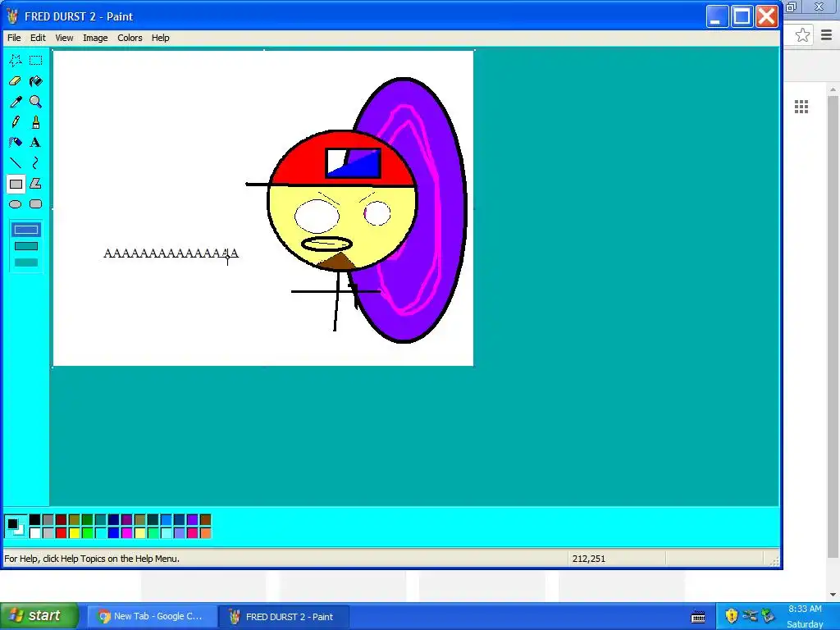This screenshot has width=840, height=630.
Task: Select outline-only shape fill style
Action: pos(26,230)
